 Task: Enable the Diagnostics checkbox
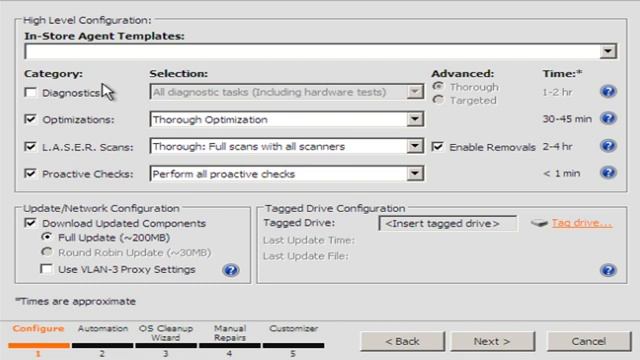click(x=31, y=93)
